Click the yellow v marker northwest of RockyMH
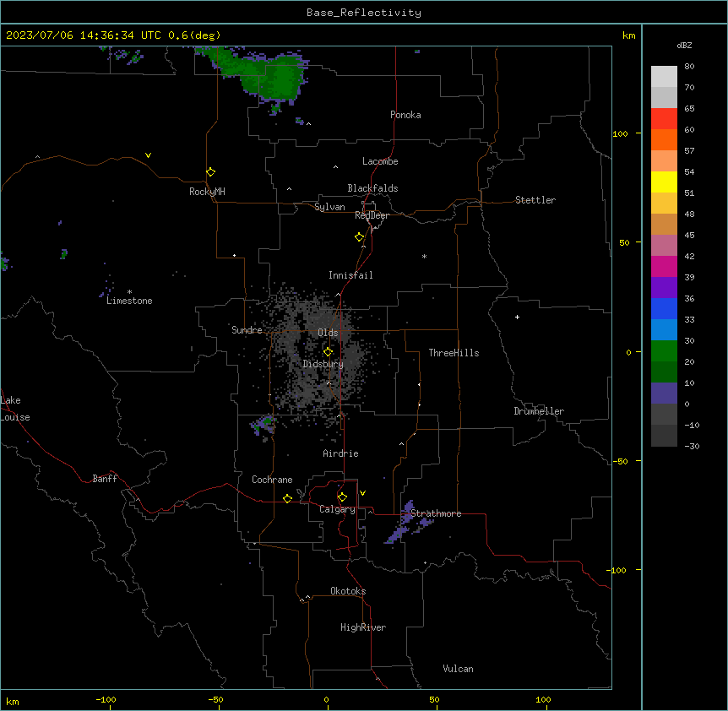 pyautogui.click(x=148, y=155)
